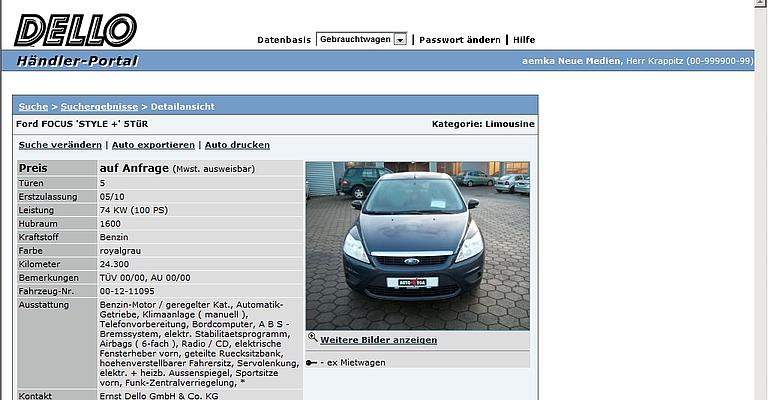Image resolution: width=768 pixels, height=400 pixels.
Task: Open the Hilfe menu item
Action: pos(524,40)
